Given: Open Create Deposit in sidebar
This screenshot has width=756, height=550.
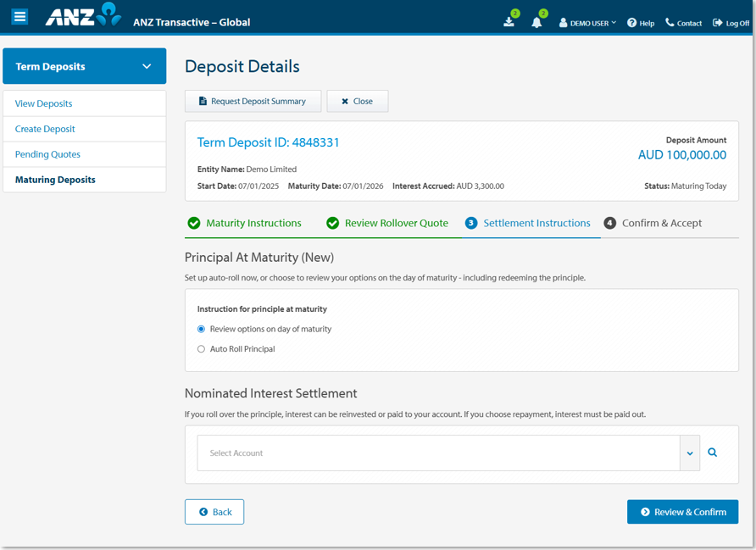Looking at the screenshot, I should tap(45, 129).
